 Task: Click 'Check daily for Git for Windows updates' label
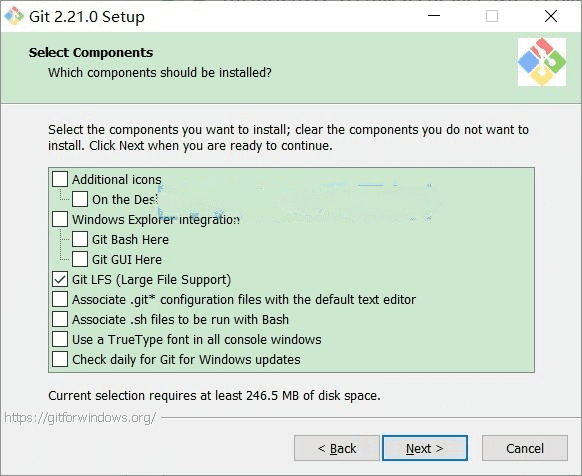(186, 360)
